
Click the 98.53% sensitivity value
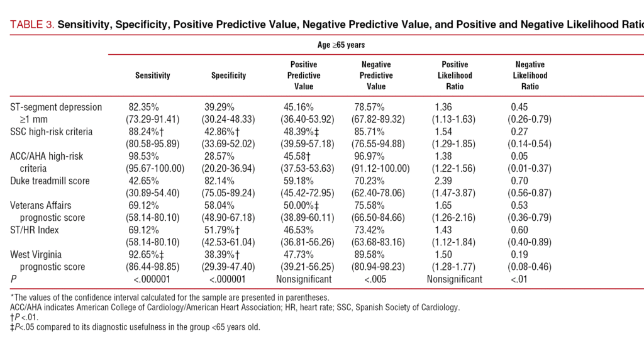coord(142,156)
